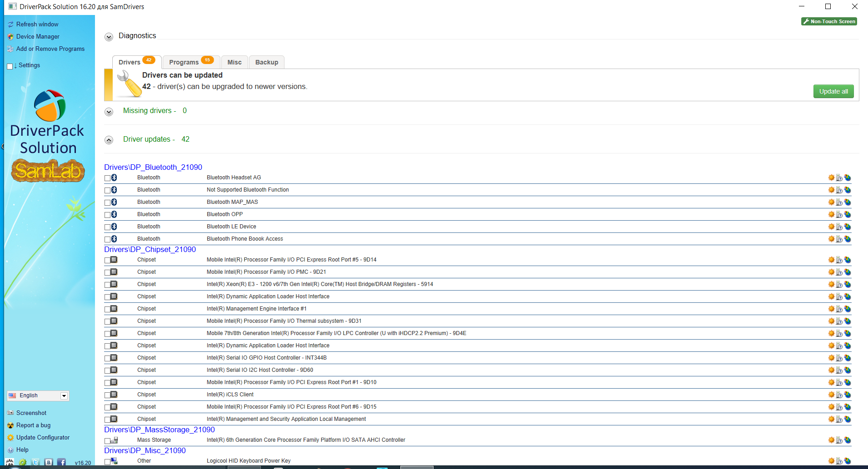Tick the Bluetooth LE Device checkbox

click(108, 227)
